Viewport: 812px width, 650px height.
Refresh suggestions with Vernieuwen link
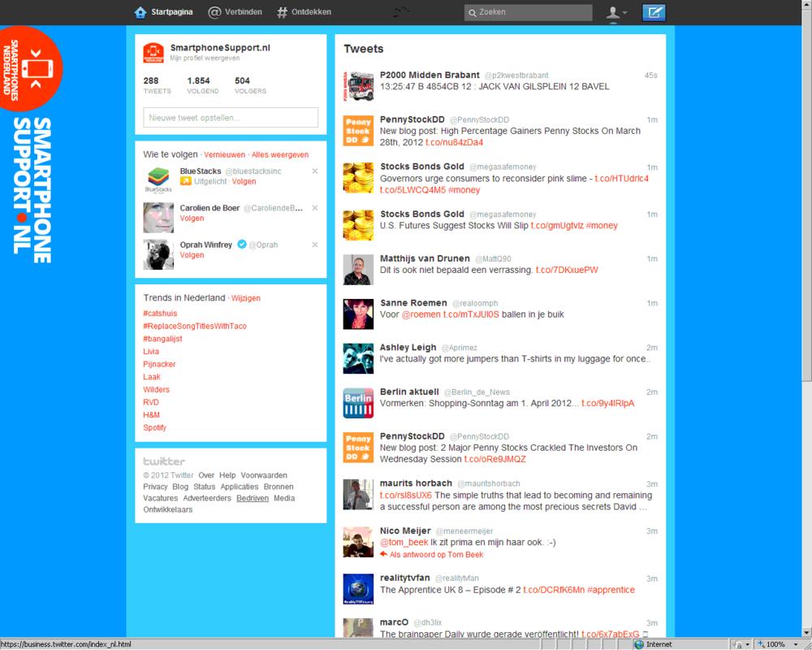[x=224, y=155]
